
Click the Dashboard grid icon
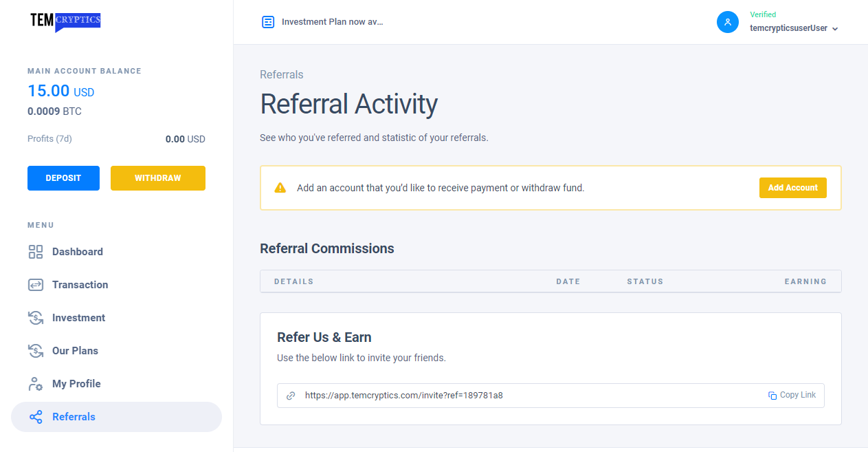(35, 252)
